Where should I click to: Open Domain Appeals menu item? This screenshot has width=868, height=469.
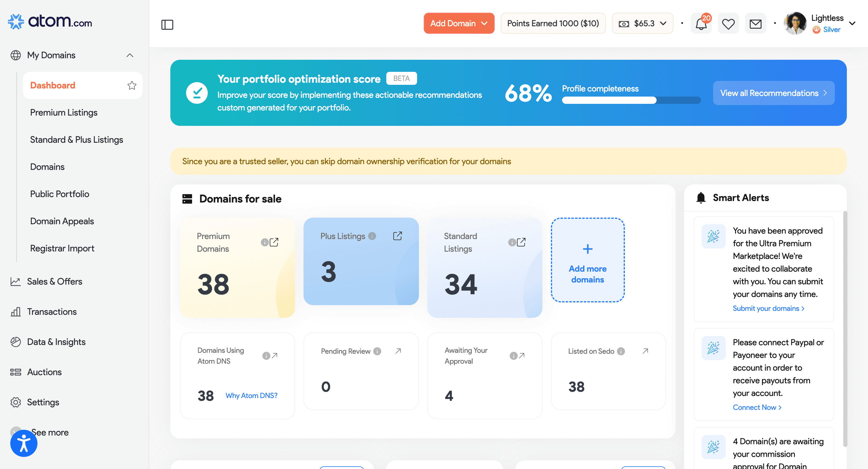[62, 221]
